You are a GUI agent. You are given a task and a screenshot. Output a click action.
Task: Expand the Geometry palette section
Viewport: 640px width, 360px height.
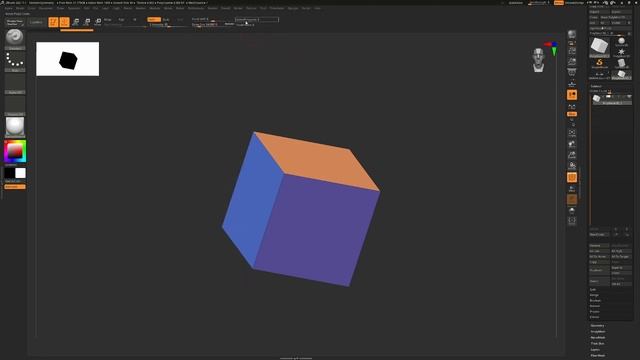click(597, 326)
